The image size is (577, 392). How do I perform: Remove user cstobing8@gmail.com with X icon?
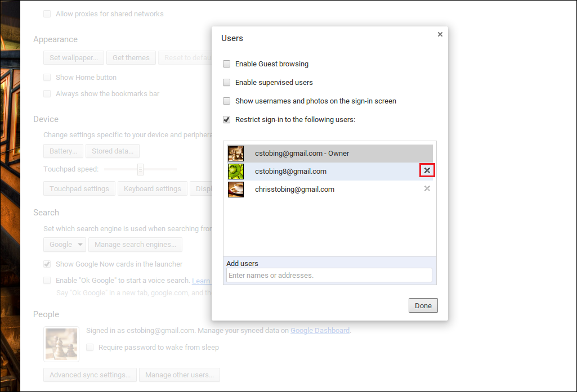tap(427, 170)
